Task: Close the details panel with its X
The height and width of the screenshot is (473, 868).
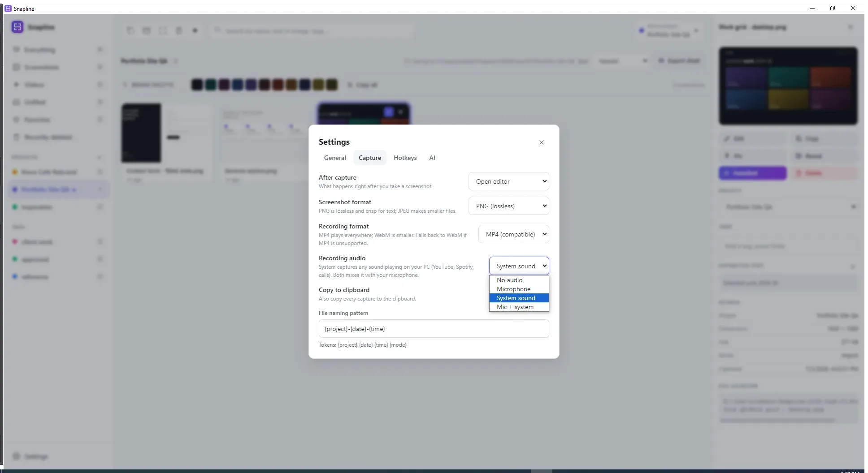Action: point(850,27)
